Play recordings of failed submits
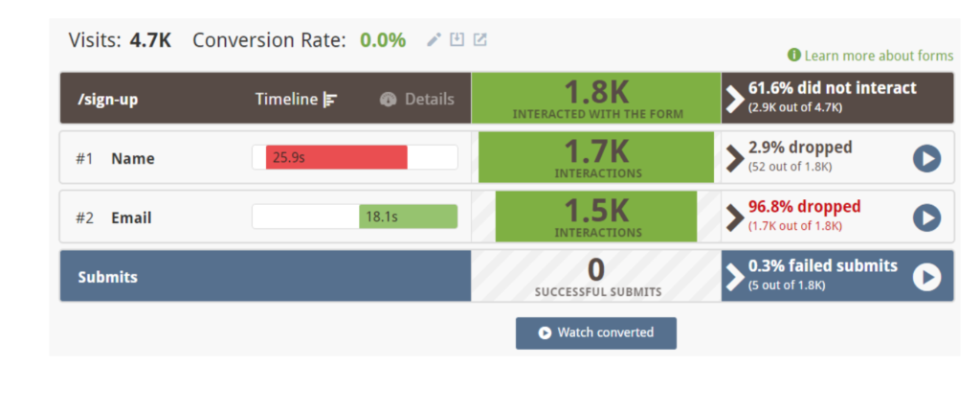 [x=926, y=277]
